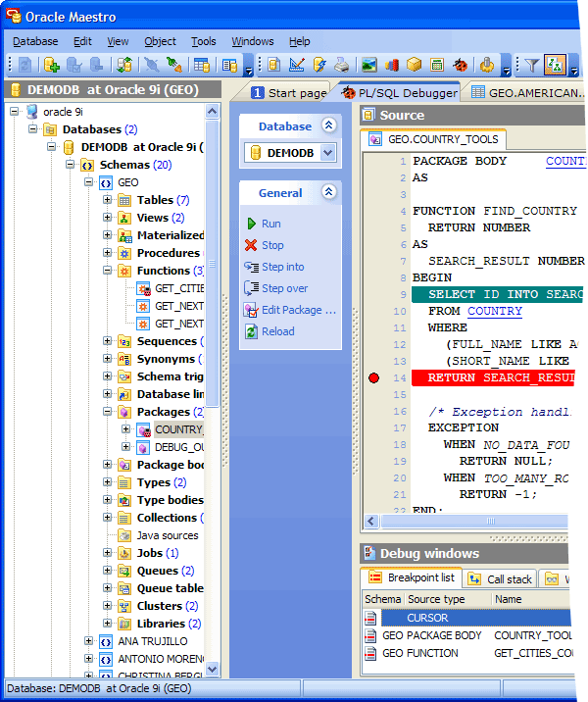The height and width of the screenshot is (702, 588).
Task: Select the ANA TRUJILLO schema node
Action: tap(153, 641)
